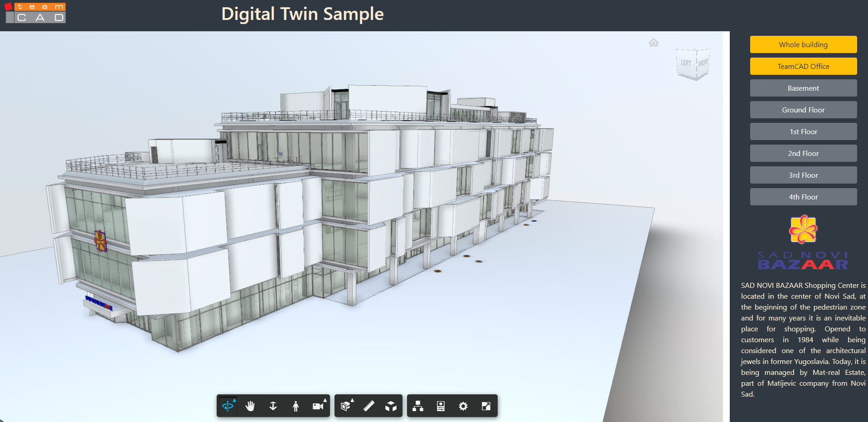Image resolution: width=868 pixels, height=422 pixels.
Task: Expand the Orbit tool options arrow
Action: pos(235,399)
